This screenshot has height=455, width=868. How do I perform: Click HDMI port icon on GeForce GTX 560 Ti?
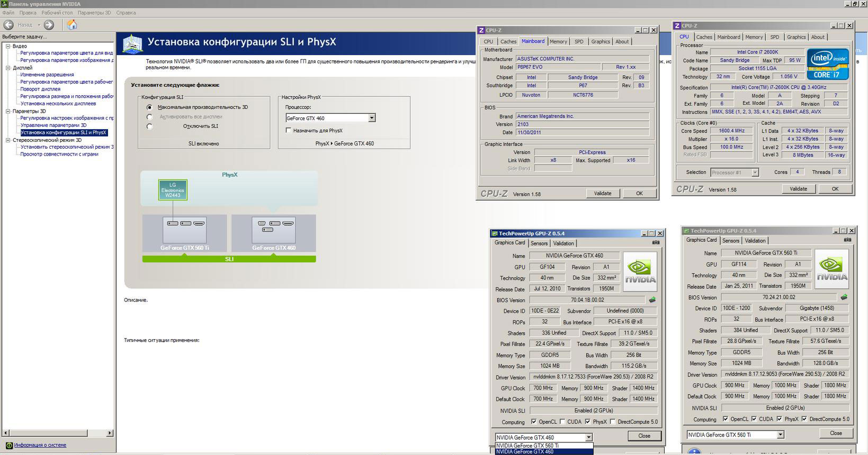199,223
